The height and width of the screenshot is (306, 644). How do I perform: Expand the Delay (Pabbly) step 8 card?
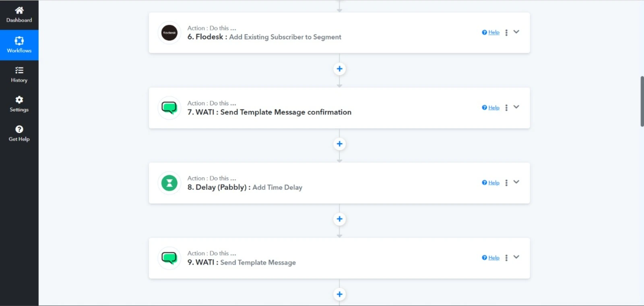[x=516, y=182]
